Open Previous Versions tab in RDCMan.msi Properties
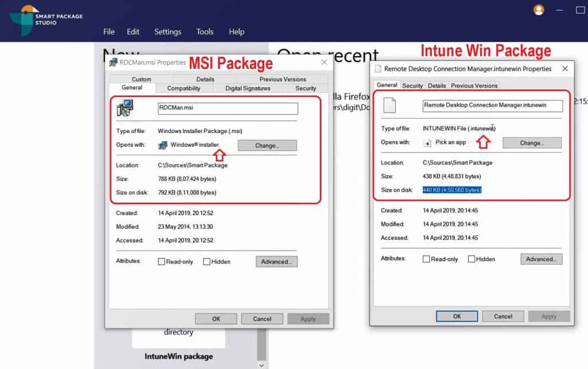 [x=283, y=79]
